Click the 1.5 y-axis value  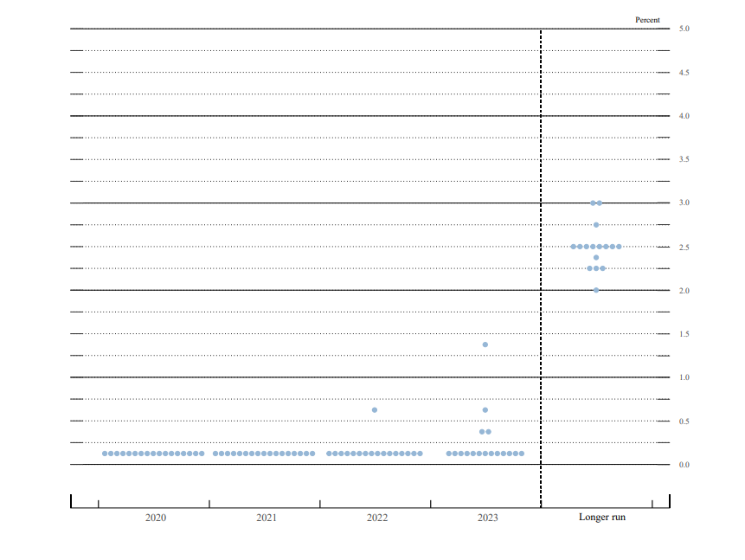click(684, 334)
